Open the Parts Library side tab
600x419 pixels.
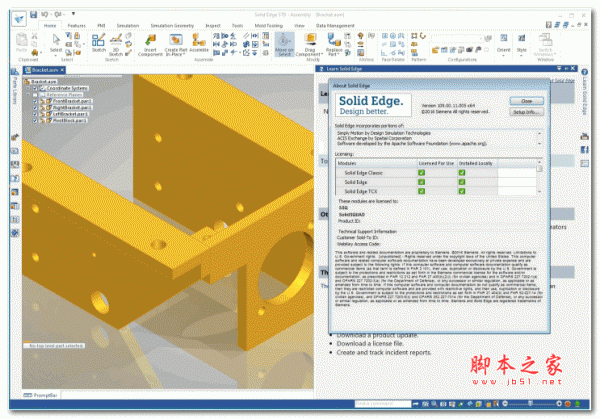(15, 86)
